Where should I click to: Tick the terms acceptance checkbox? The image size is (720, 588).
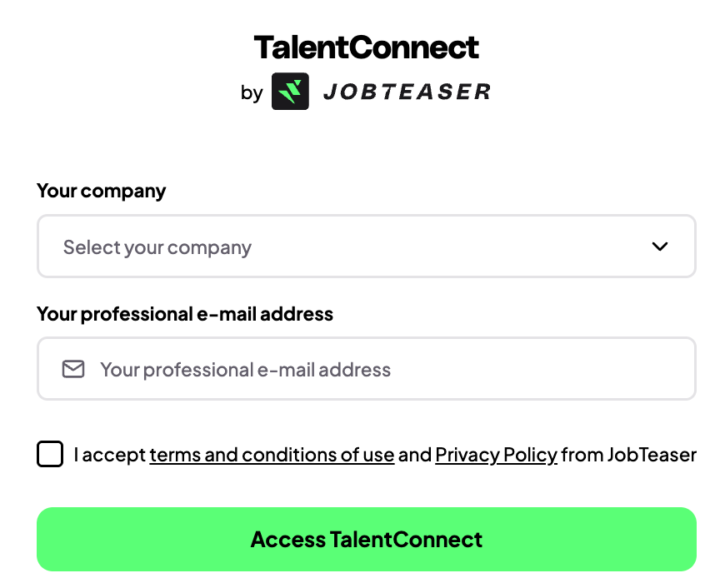tap(50, 455)
